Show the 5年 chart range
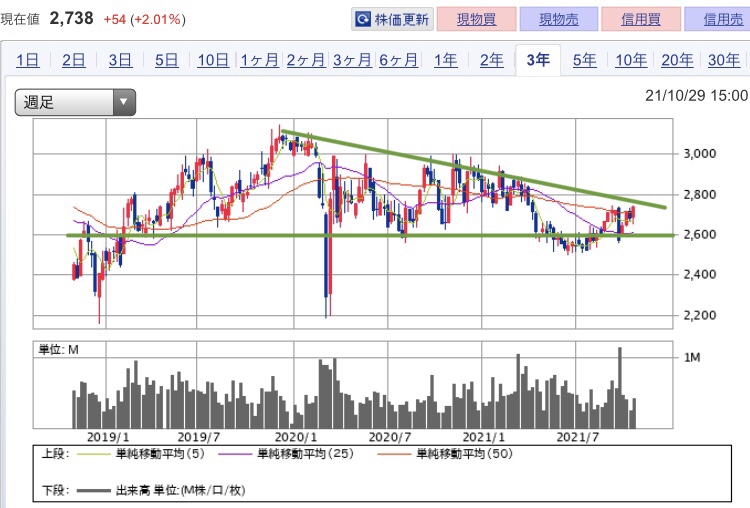This screenshot has height=508, width=750. [x=585, y=60]
